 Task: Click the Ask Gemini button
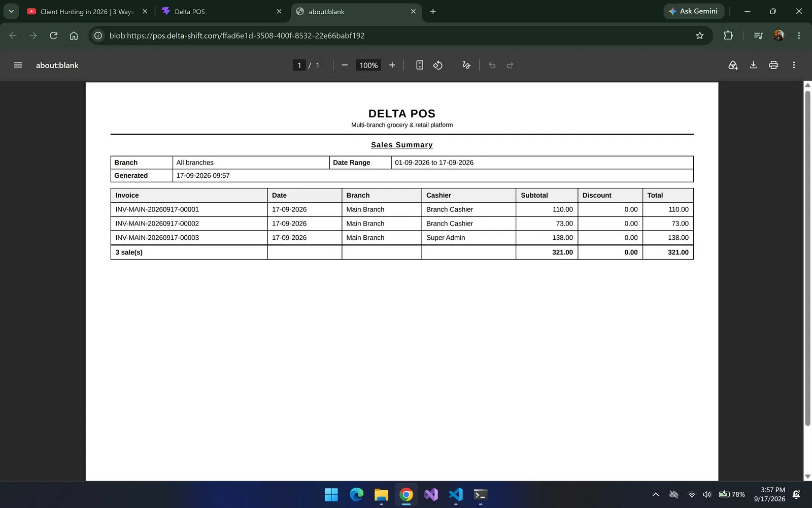pyautogui.click(x=693, y=11)
